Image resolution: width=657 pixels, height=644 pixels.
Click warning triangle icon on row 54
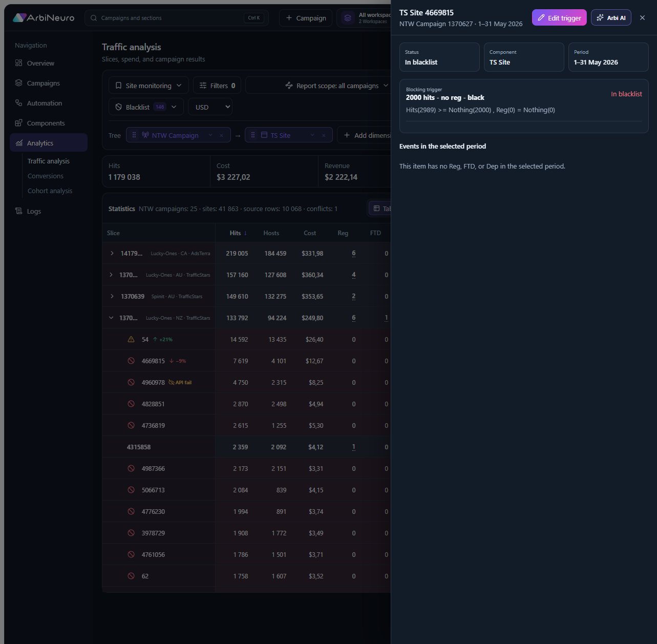click(x=131, y=339)
